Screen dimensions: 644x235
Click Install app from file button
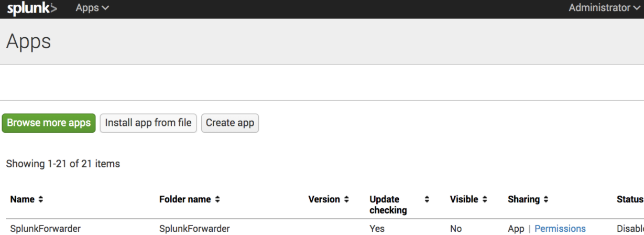[x=148, y=123]
